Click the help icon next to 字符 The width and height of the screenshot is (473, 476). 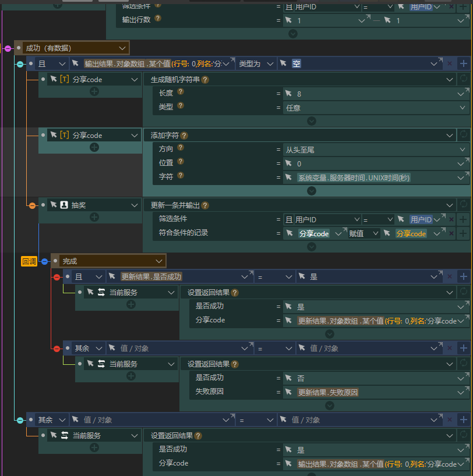[x=181, y=176]
